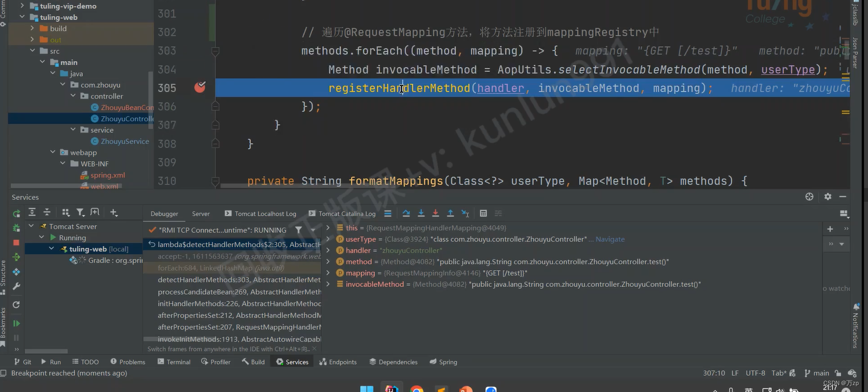Expand the 'this' variable node
The image size is (868, 392).
(328, 228)
